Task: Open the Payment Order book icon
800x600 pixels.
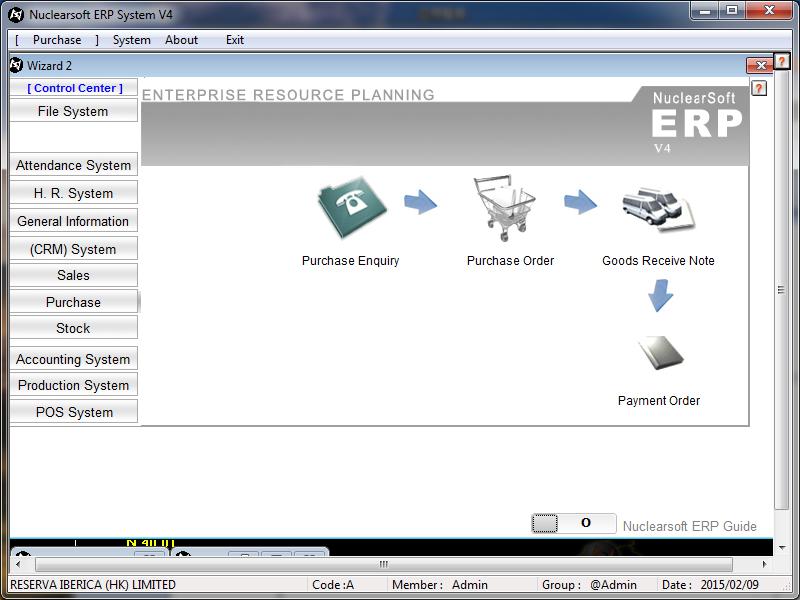Action: (x=661, y=353)
